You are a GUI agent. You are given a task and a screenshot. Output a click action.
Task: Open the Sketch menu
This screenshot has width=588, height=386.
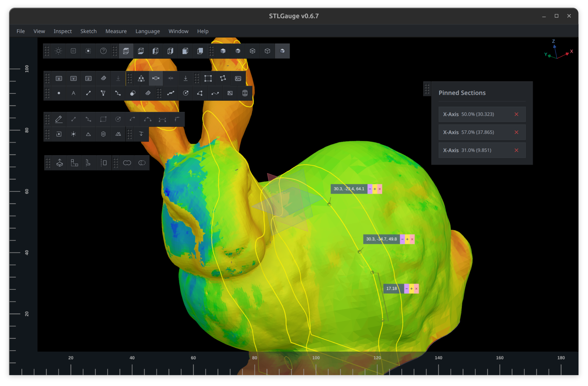(88, 31)
